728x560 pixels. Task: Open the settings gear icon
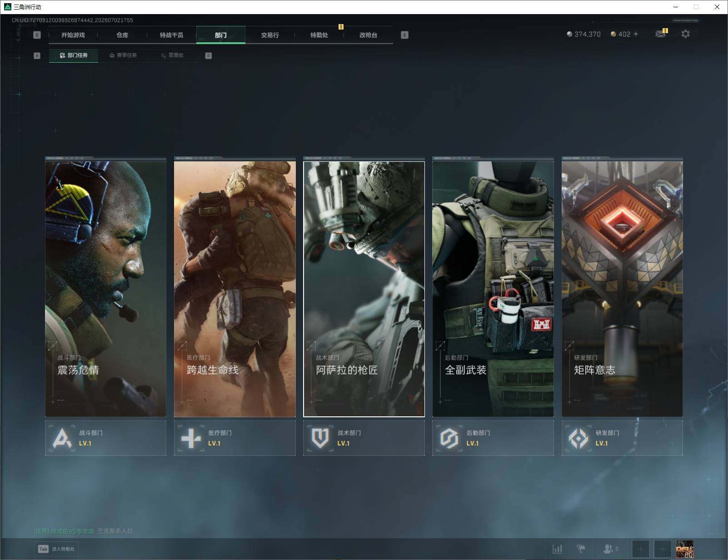click(x=685, y=34)
